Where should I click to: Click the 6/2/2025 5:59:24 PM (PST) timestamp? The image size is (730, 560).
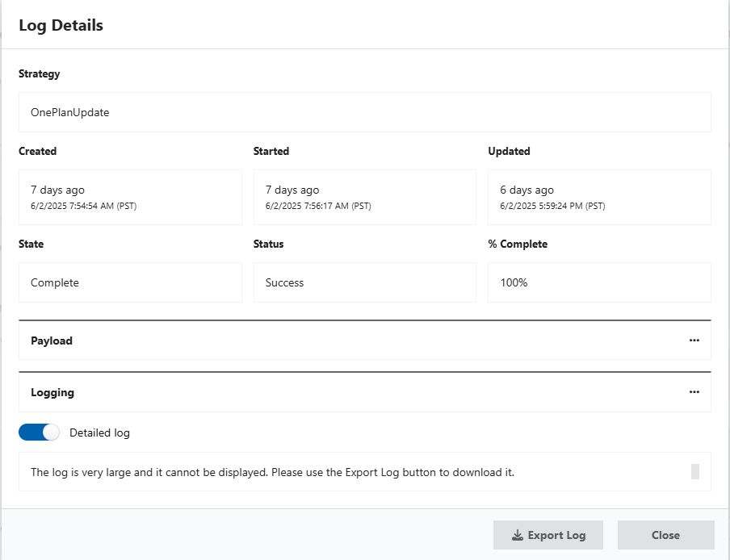552,206
